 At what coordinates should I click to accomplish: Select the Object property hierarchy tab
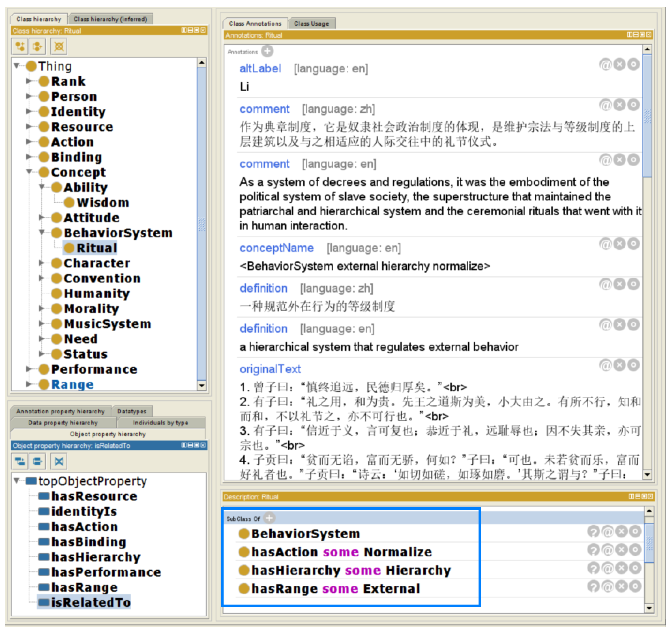tap(108, 434)
